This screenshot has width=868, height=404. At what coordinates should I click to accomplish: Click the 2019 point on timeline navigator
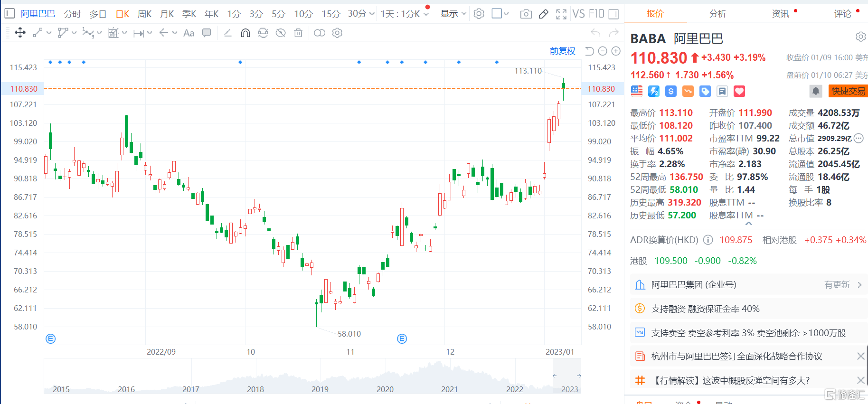click(320, 389)
